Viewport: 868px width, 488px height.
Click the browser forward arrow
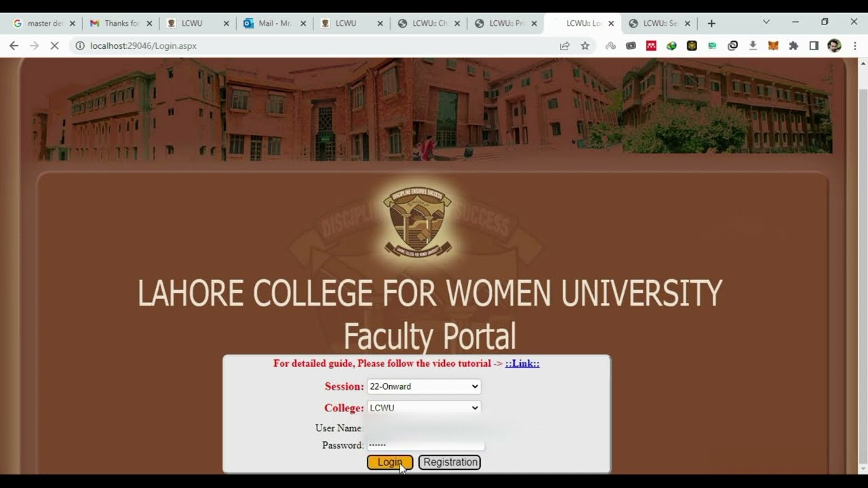[35, 45]
